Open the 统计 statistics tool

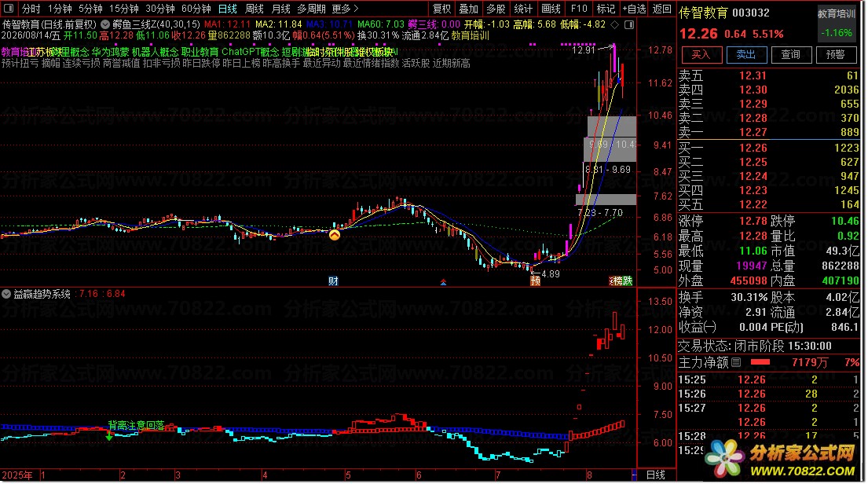point(523,9)
